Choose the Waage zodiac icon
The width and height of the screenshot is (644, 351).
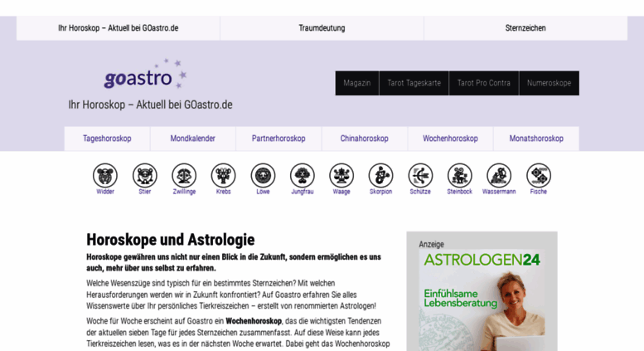click(x=341, y=176)
